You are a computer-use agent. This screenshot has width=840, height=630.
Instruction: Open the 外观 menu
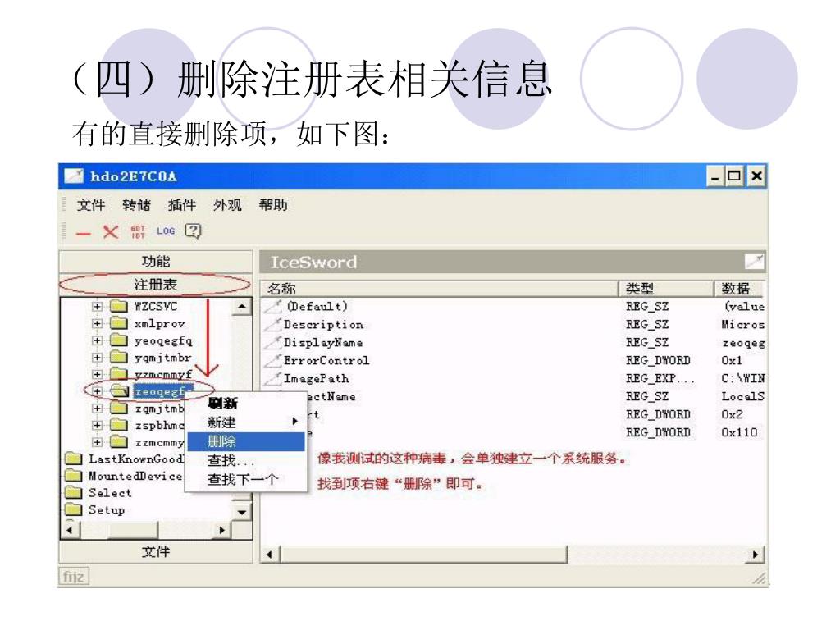pos(227,205)
